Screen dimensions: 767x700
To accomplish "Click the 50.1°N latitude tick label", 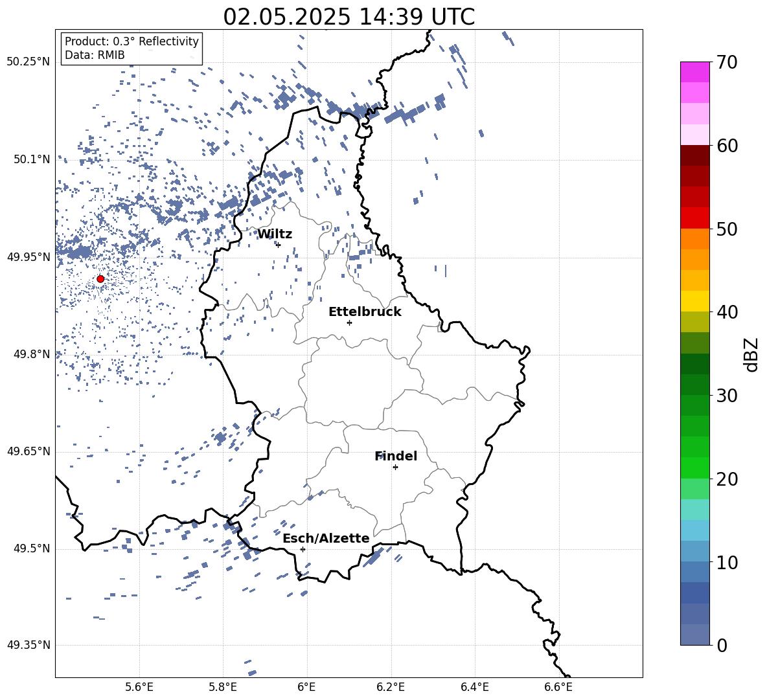I will 31,160.
